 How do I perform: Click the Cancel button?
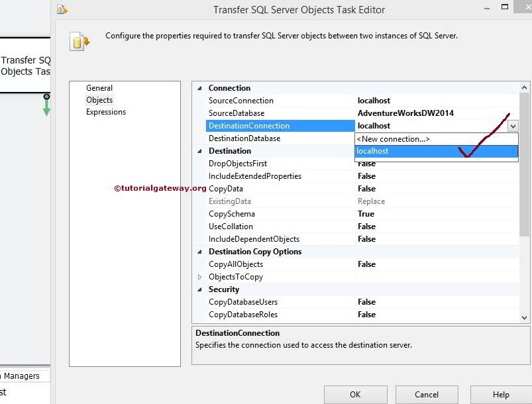click(427, 394)
